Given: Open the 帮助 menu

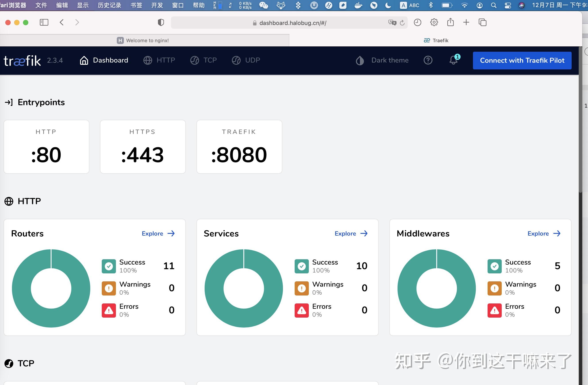Looking at the screenshot, I should coord(198,5).
